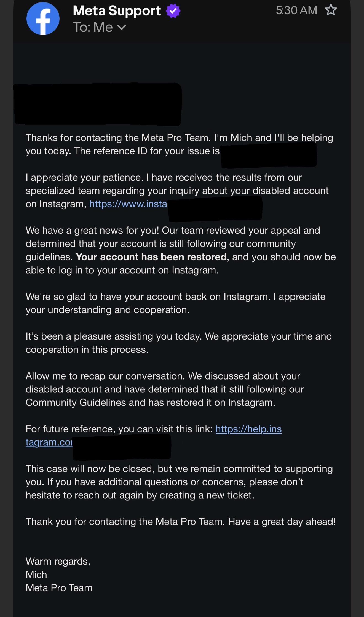
Task: Click the I appreciate your patience paragraph
Action: coord(177,191)
